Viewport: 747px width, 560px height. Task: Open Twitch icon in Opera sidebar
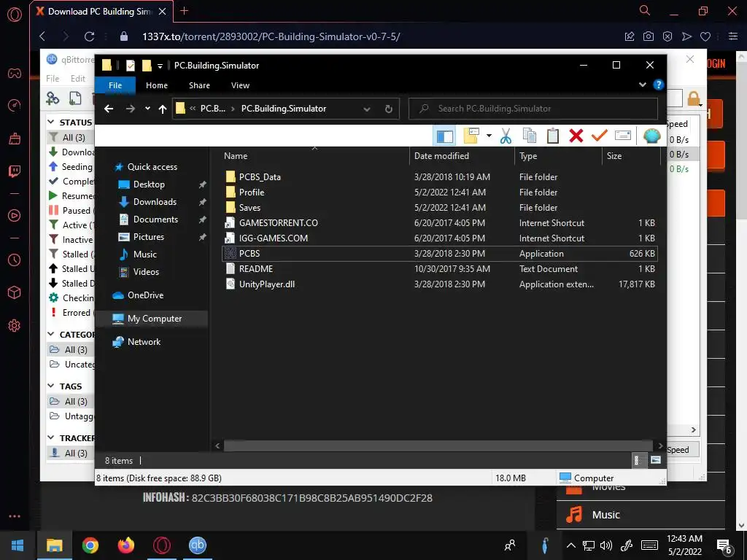pyautogui.click(x=15, y=171)
